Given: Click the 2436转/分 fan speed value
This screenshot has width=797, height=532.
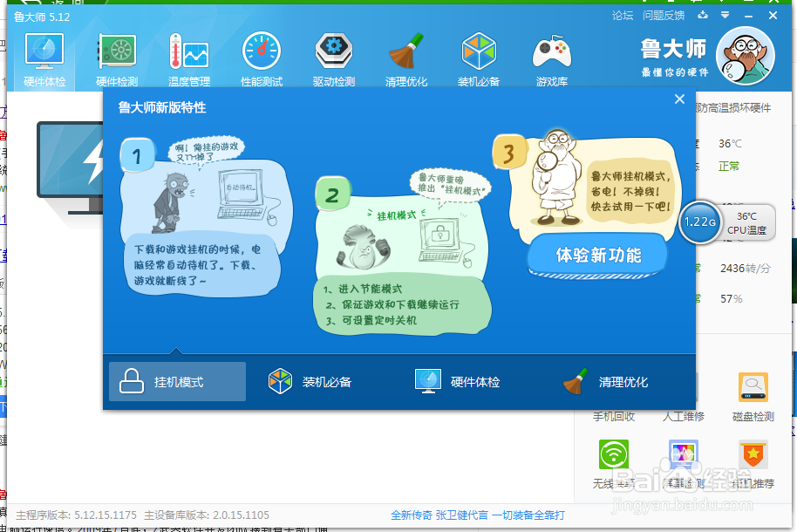Looking at the screenshot, I should tap(746, 268).
